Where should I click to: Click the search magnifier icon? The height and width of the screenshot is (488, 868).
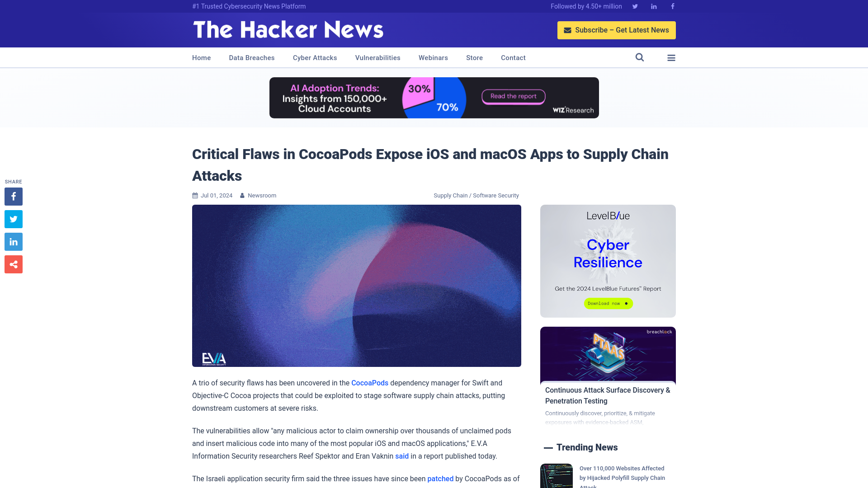640,58
